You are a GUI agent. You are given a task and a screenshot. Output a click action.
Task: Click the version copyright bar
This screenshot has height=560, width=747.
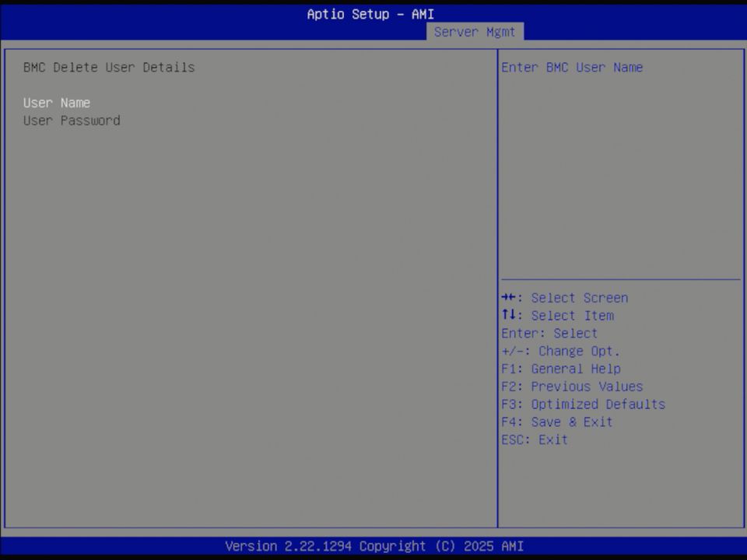373,546
